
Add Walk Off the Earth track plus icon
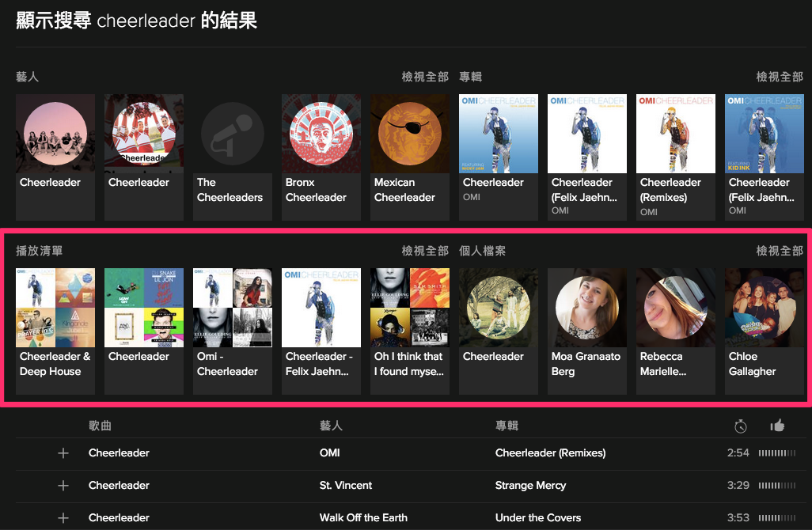coord(63,518)
